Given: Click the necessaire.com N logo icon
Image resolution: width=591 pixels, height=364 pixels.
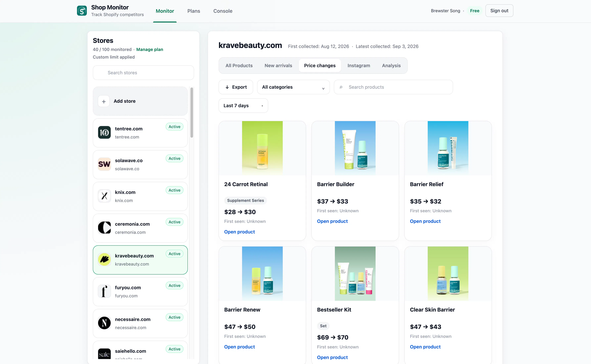Looking at the screenshot, I should [x=104, y=323].
